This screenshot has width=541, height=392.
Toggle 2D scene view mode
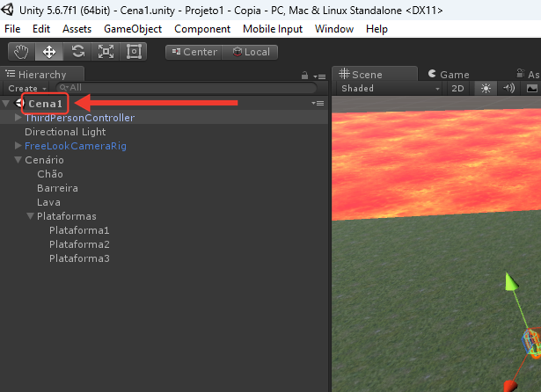point(457,89)
